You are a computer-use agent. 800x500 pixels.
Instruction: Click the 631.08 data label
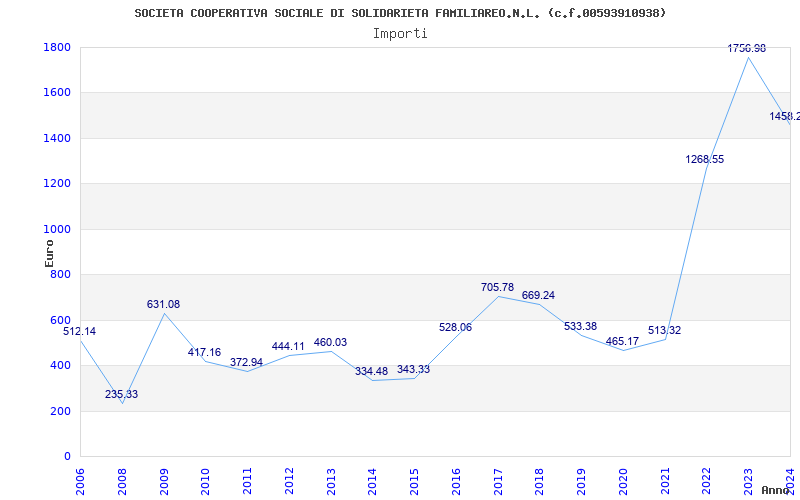pos(163,305)
